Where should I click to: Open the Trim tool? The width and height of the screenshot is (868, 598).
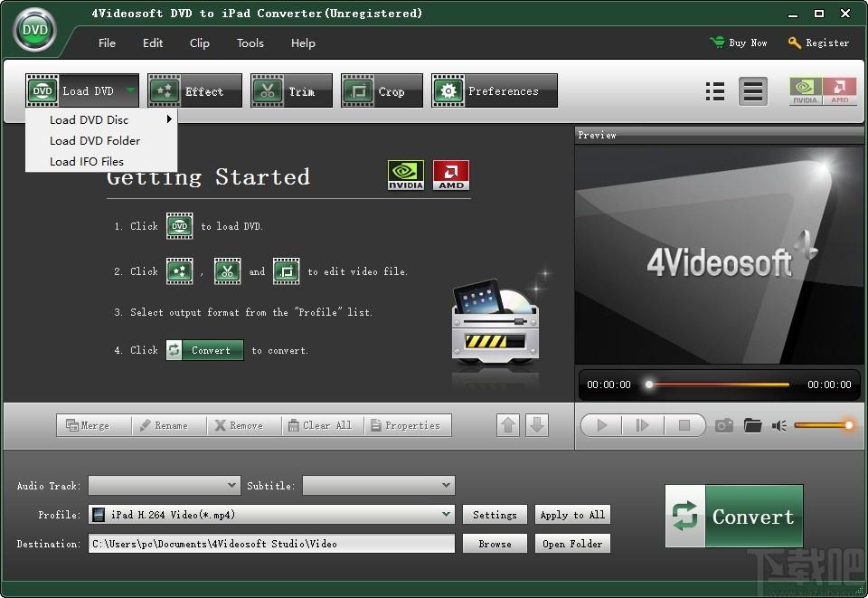tap(291, 90)
